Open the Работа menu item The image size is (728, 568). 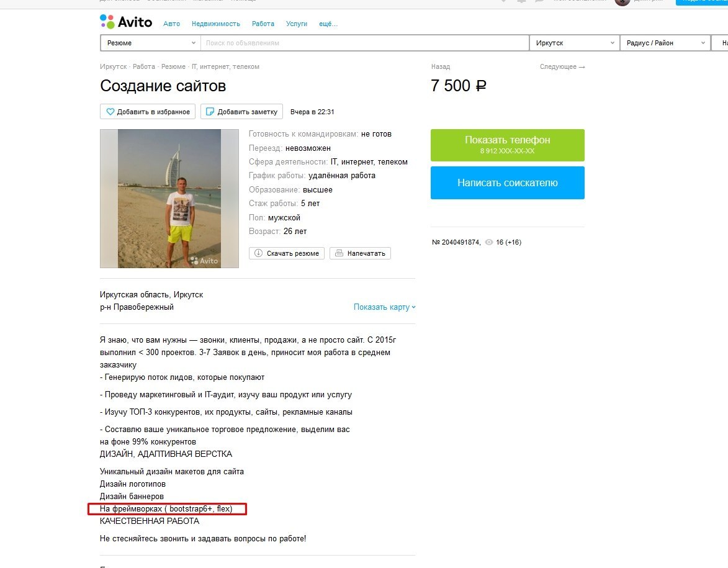click(x=263, y=24)
